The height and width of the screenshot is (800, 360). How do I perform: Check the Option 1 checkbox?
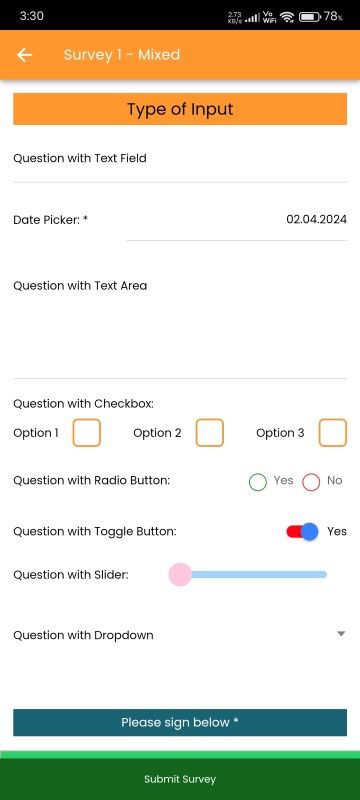(87, 433)
